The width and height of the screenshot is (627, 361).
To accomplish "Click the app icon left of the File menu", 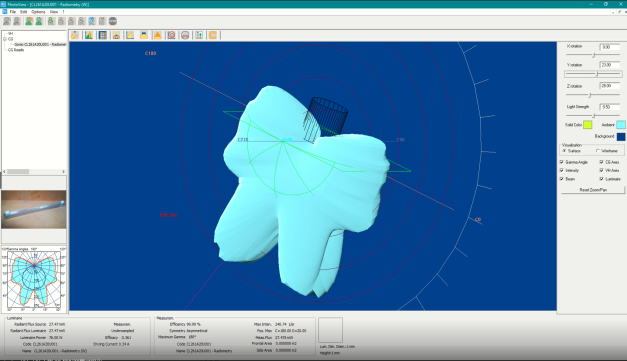I will (x=5, y=12).
